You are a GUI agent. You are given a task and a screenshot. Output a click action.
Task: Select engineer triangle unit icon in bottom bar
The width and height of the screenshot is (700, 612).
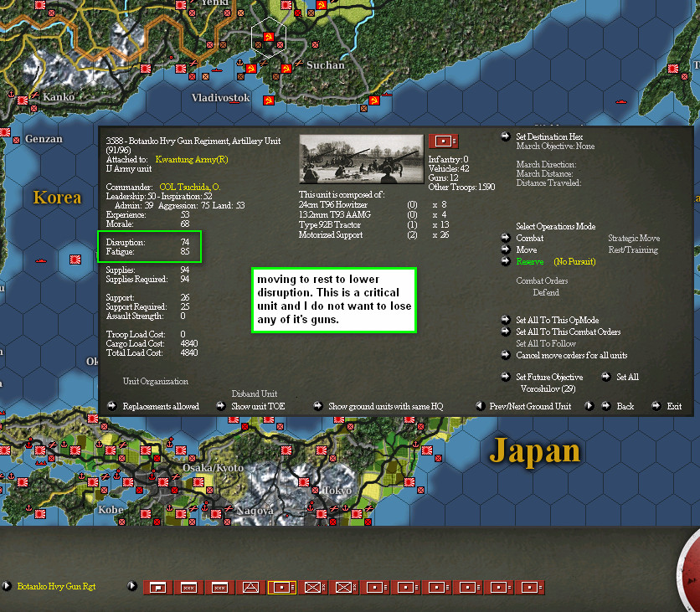click(x=250, y=588)
